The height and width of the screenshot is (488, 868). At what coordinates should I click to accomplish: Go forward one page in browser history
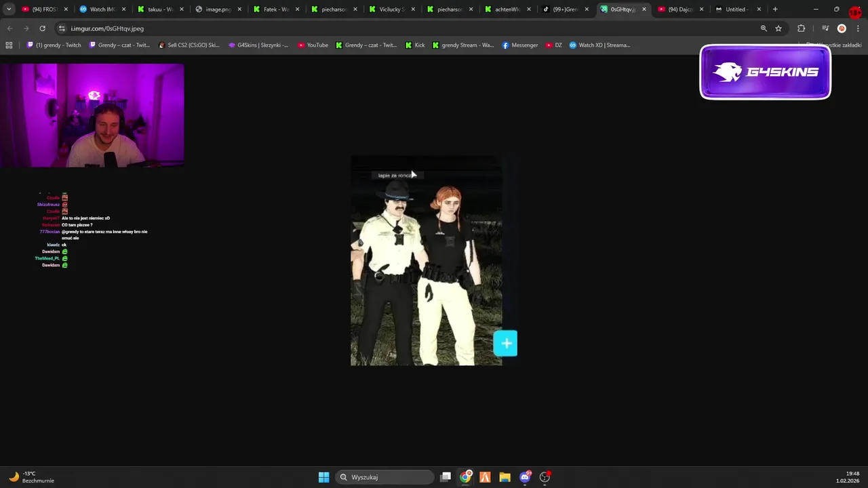pyautogui.click(x=26, y=28)
